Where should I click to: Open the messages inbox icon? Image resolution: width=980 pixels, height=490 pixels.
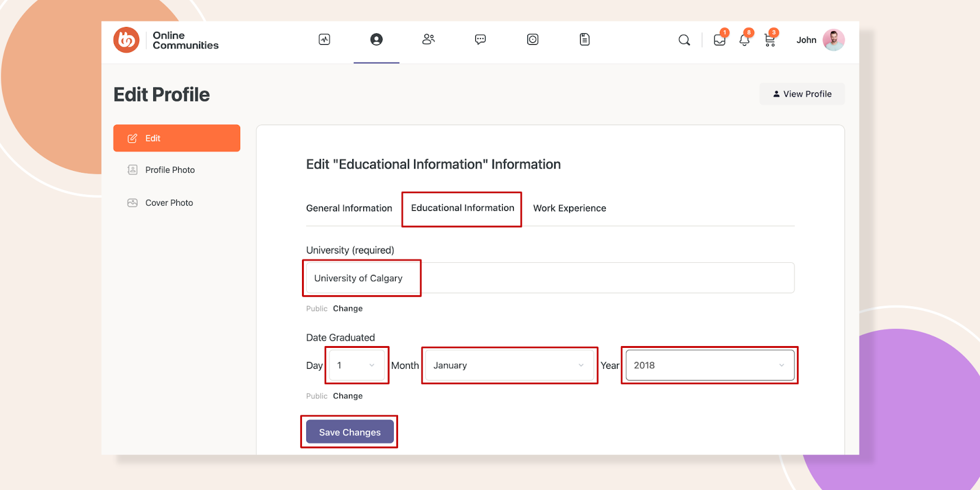click(720, 40)
